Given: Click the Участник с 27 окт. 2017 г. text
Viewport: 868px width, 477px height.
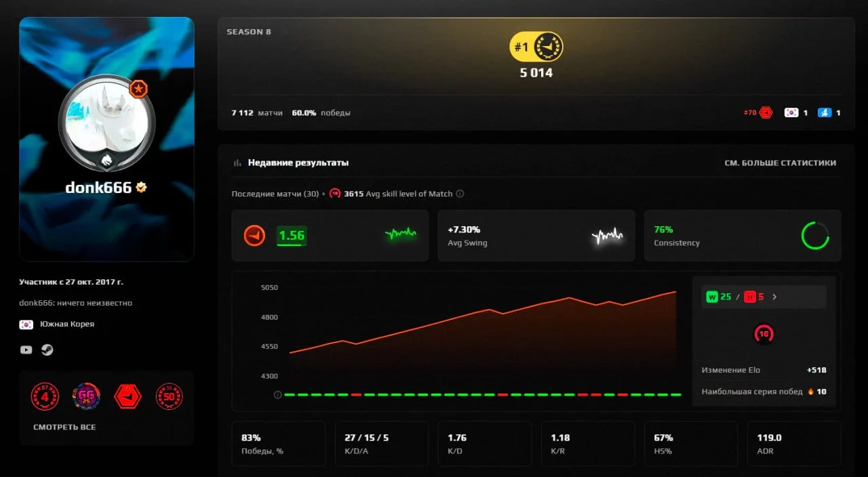Looking at the screenshot, I should coord(71,282).
